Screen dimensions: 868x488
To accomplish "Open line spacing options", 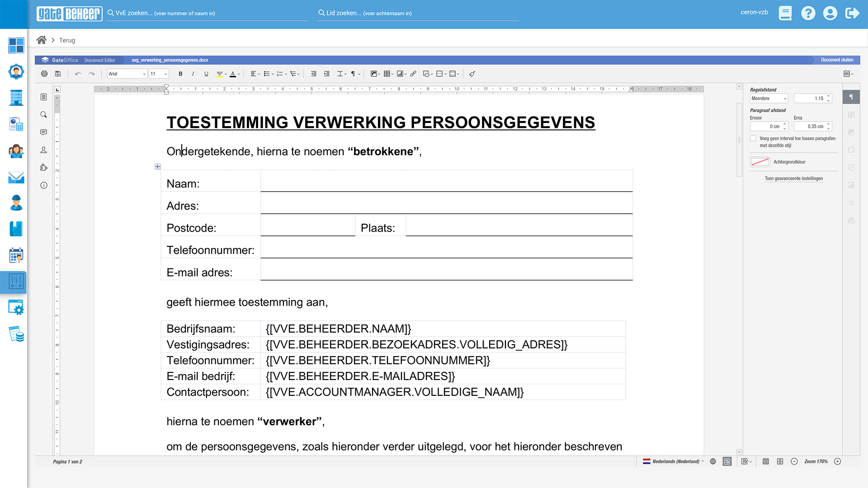I will (x=342, y=74).
